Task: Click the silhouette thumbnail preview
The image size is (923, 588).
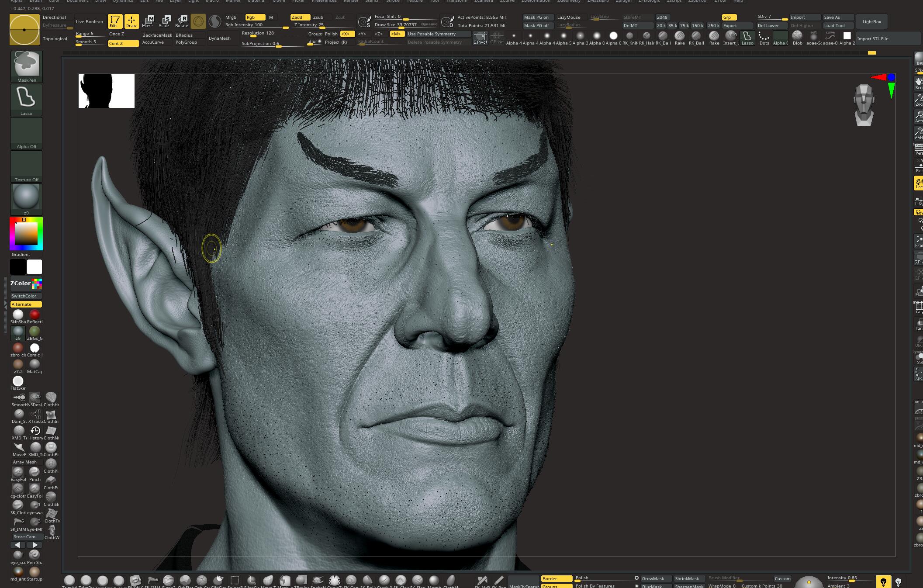Action: (x=106, y=90)
